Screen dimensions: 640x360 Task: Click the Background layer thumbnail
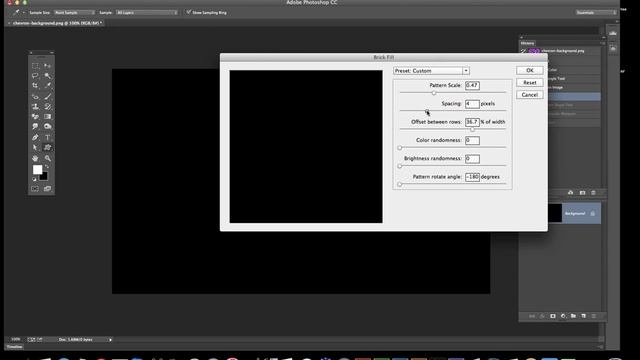click(554, 213)
